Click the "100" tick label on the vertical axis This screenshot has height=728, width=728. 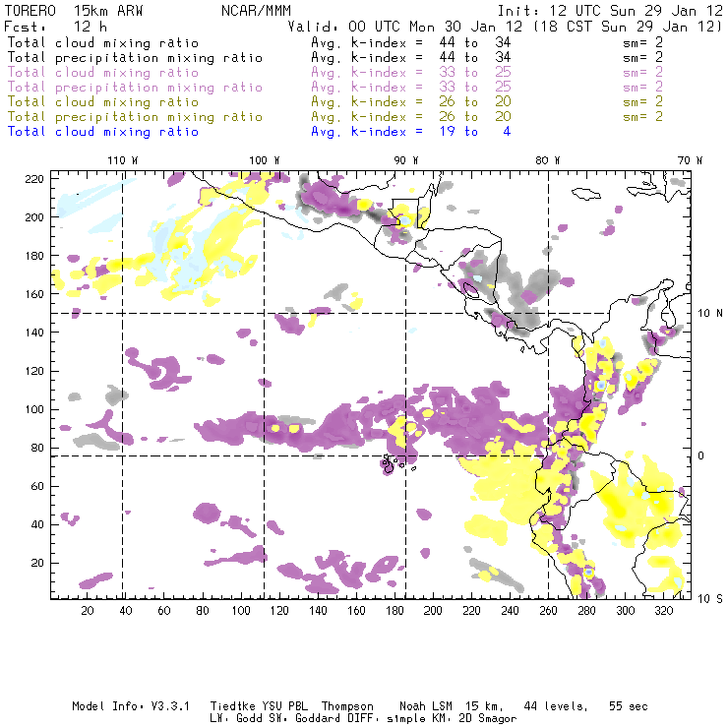click(34, 409)
